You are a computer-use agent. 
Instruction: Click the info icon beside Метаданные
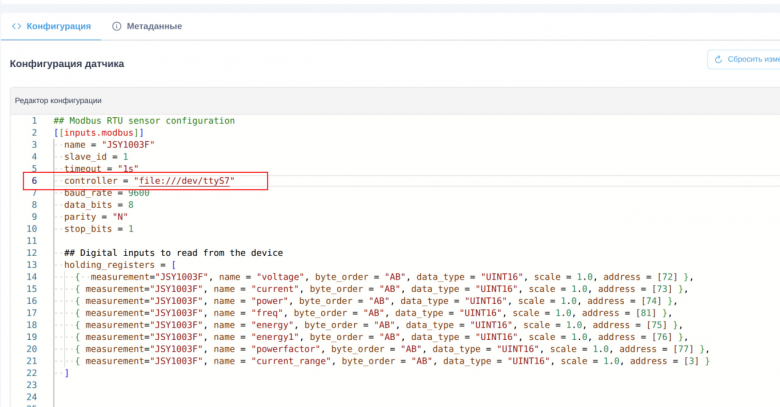pyautogui.click(x=116, y=26)
